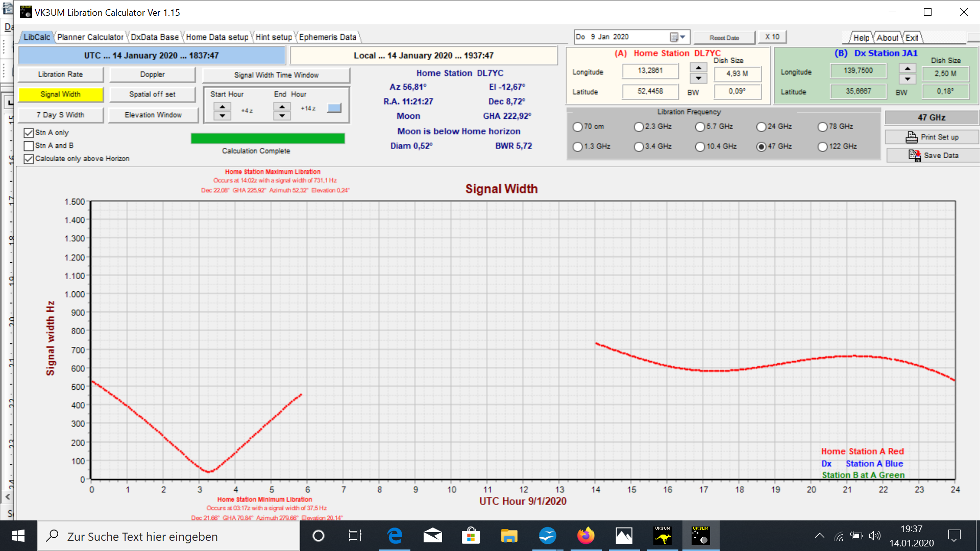Open the LibCalc tab

36,37
